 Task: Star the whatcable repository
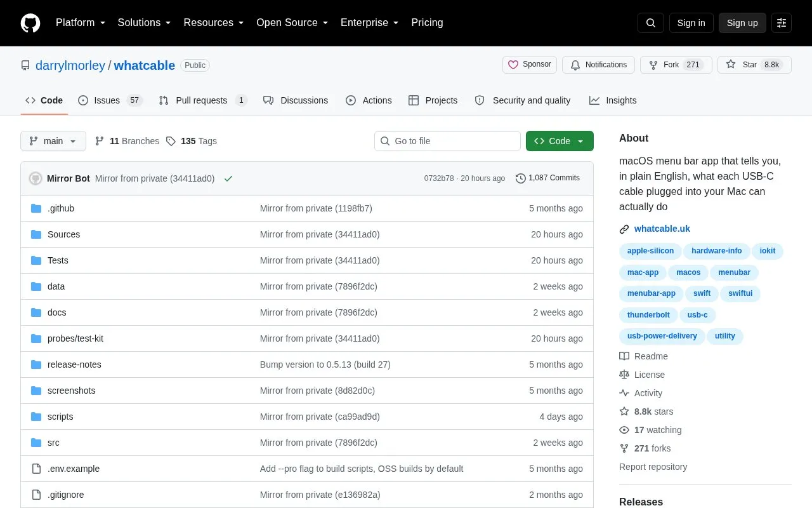coord(742,65)
